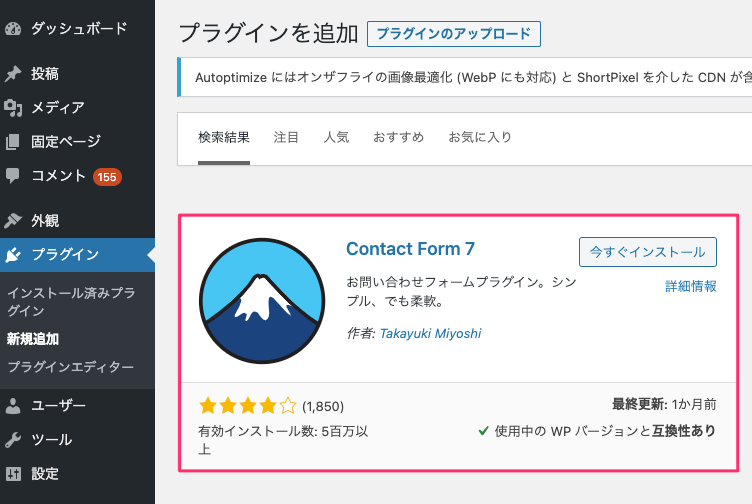
Task: Open author Takayuki Miyoshi link
Action: [x=430, y=333]
